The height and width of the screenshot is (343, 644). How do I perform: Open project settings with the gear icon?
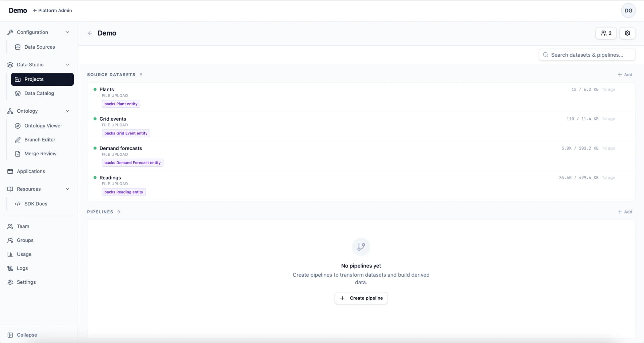tap(627, 33)
